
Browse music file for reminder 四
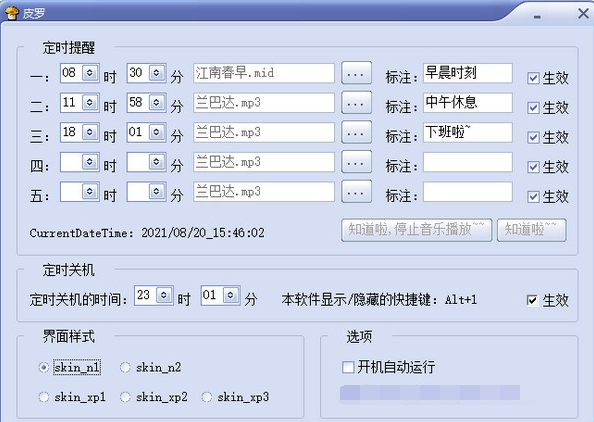coord(356,162)
